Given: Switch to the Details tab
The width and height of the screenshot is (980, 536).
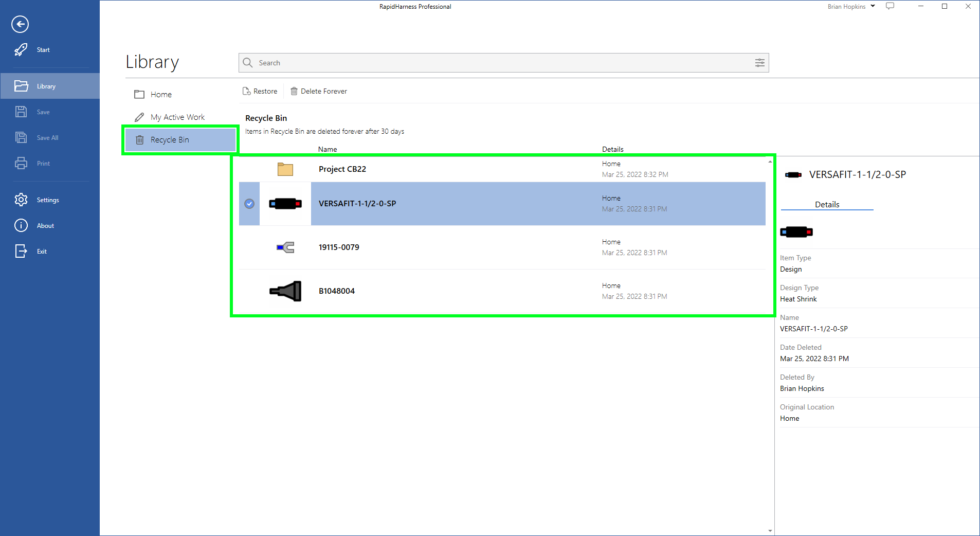Looking at the screenshot, I should coord(827,205).
